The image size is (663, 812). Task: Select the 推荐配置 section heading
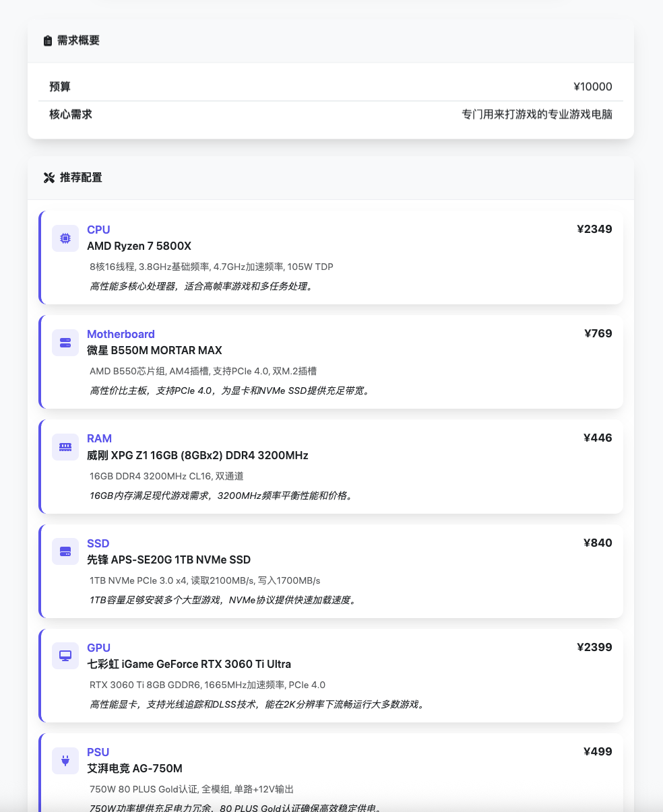point(81,178)
